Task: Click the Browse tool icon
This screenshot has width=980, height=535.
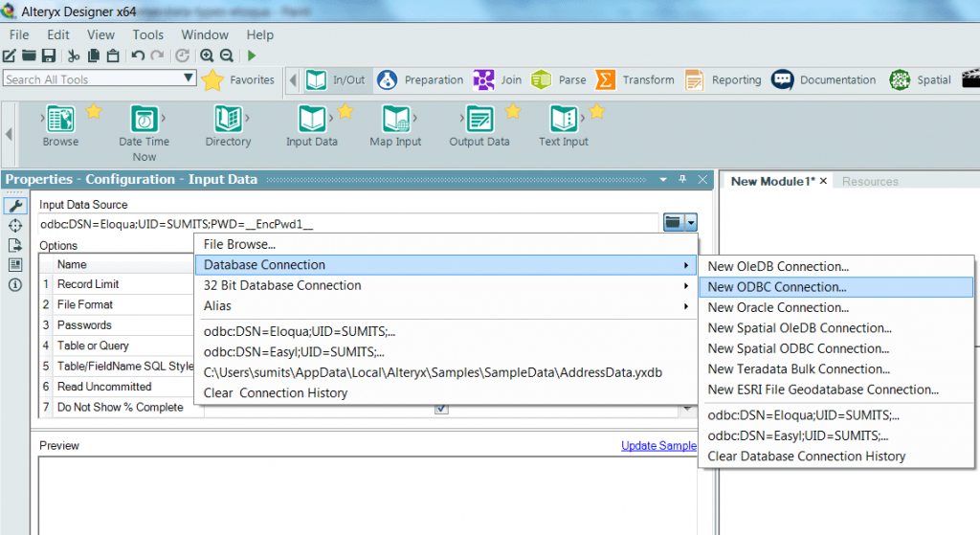Action: point(61,120)
